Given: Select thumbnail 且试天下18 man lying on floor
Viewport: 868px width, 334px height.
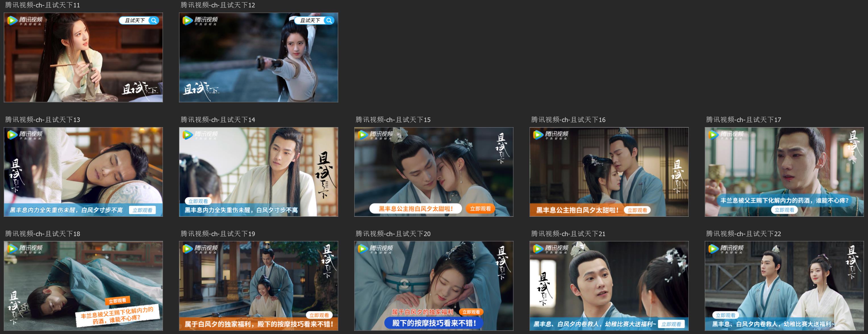Looking at the screenshot, I should point(83,286).
